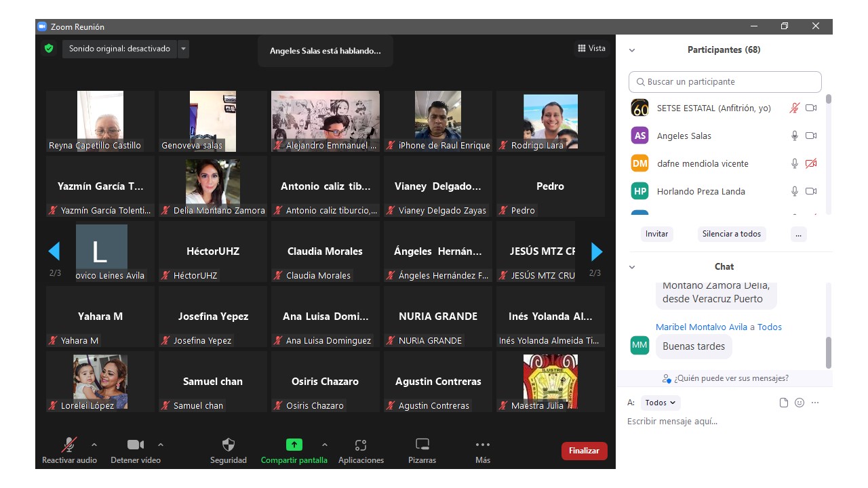Click the Invitar button

tap(656, 234)
